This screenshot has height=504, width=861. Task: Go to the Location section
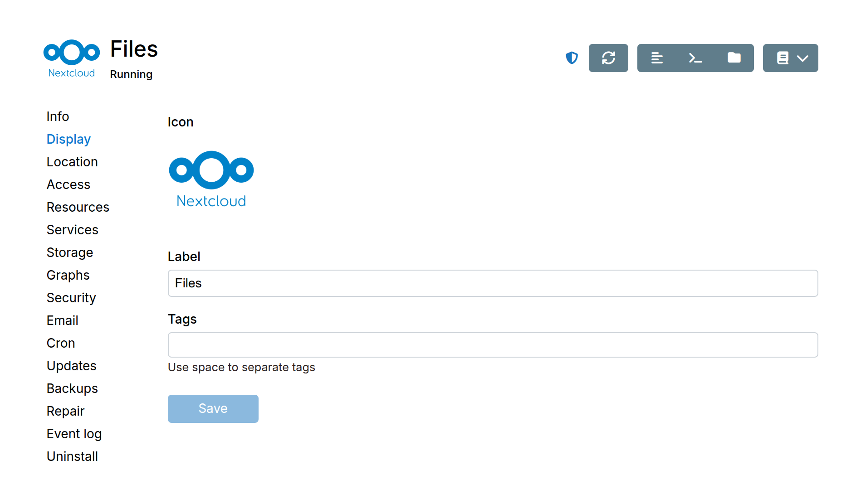coord(72,162)
